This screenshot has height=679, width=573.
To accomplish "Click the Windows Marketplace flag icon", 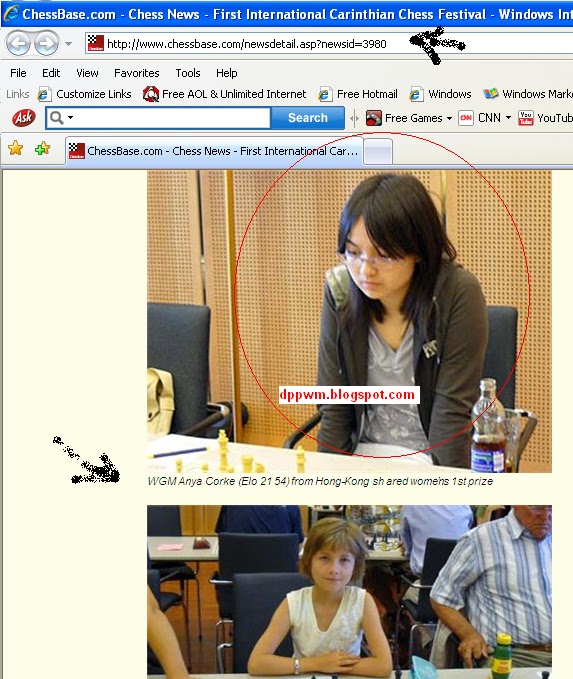I will click(491, 94).
